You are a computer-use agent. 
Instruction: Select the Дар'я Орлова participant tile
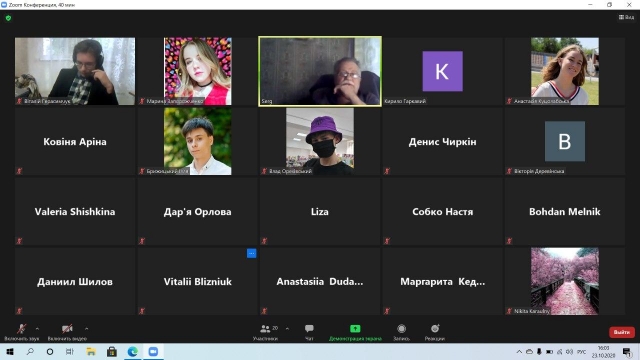198,211
